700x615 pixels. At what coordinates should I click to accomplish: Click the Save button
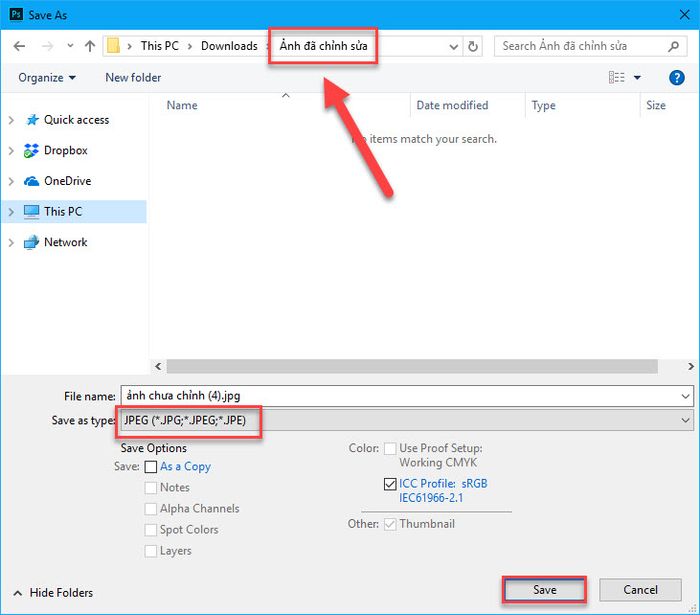(544, 590)
